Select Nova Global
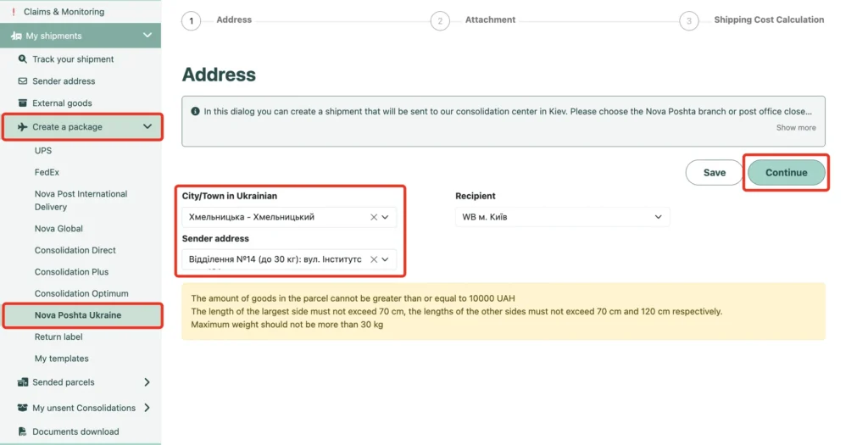This screenshot has height=445, width=868. pyautogui.click(x=58, y=229)
